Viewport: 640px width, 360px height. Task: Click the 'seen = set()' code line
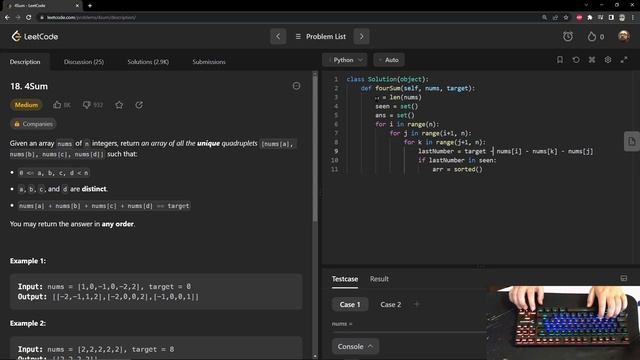(x=397, y=107)
